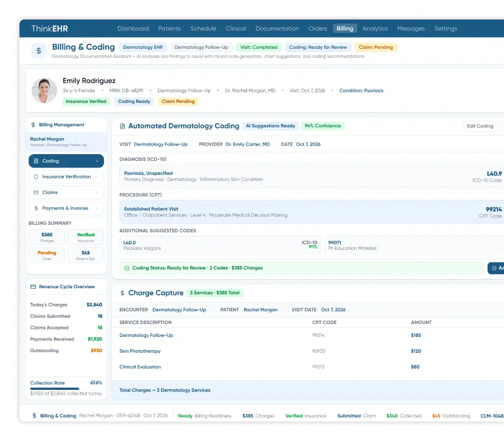Select the Psoriasis, Unspecified diagnosis row

click(x=312, y=176)
